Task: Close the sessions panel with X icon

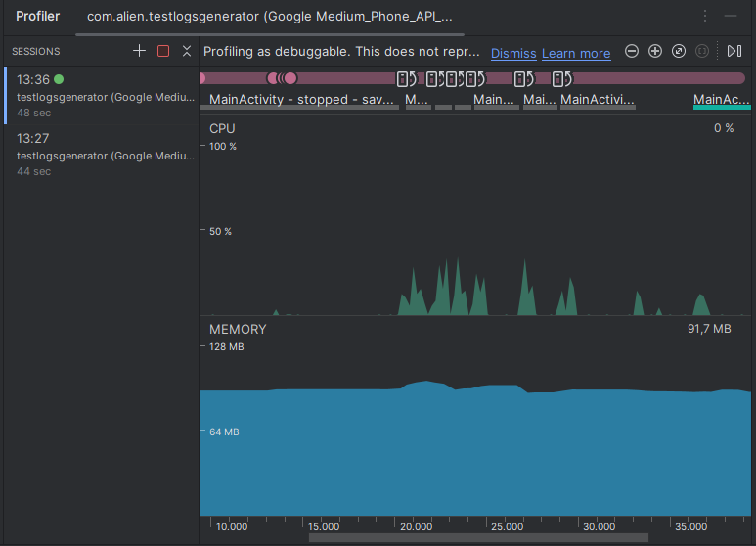Action: [x=187, y=51]
